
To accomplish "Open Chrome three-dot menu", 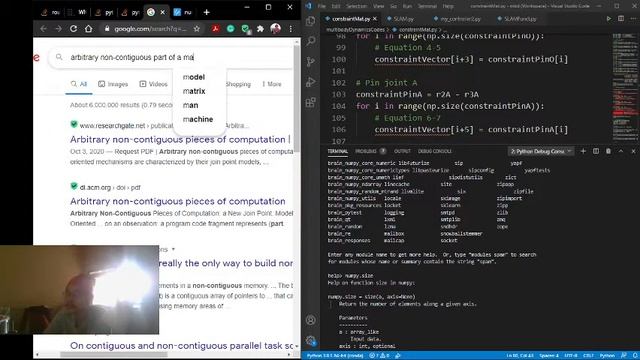I will pyautogui.click(x=291, y=29).
